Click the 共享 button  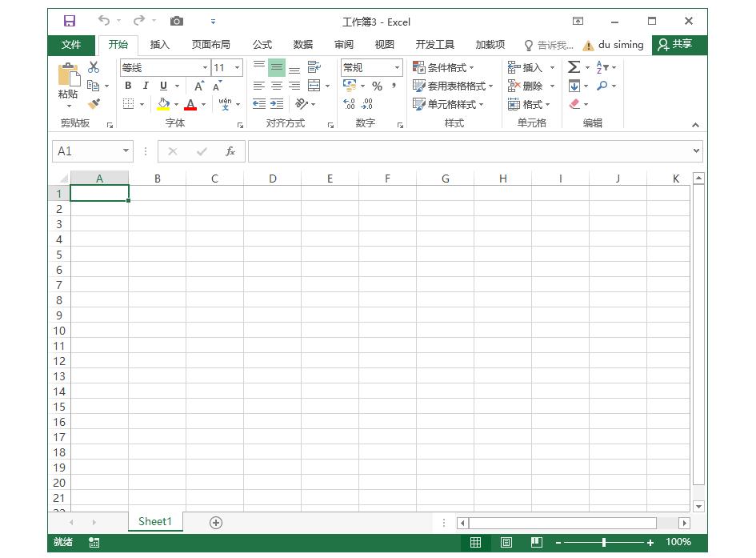tap(678, 45)
